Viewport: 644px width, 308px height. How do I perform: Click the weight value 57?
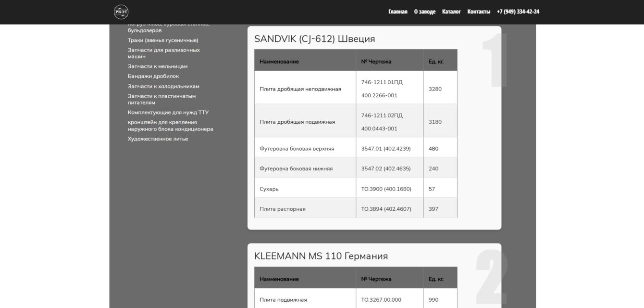pyautogui.click(x=432, y=189)
